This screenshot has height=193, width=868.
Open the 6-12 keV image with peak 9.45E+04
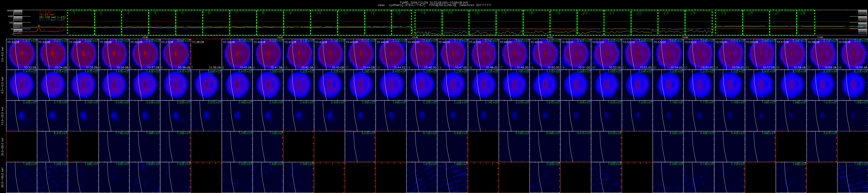click(391, 85)
